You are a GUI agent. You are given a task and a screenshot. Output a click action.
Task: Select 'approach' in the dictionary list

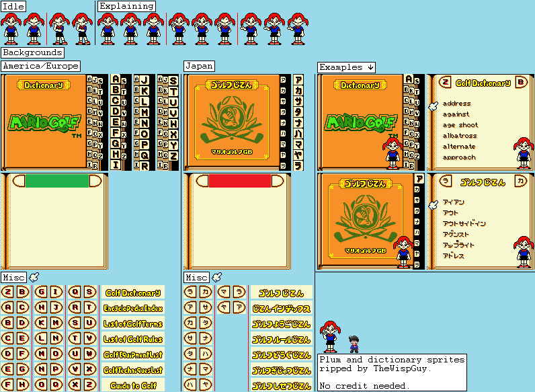pyautogui.click(x=459, y=157)
